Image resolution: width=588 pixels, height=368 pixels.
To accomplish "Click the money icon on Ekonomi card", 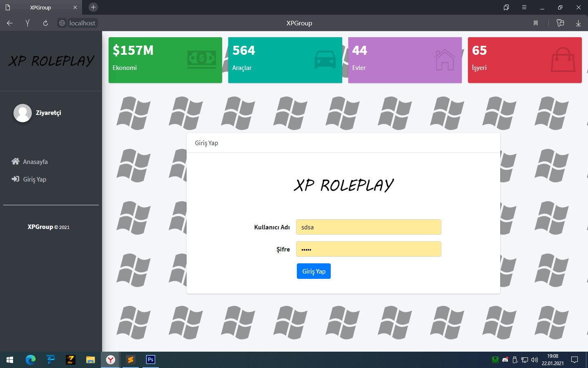I will (x=202, y=60).
